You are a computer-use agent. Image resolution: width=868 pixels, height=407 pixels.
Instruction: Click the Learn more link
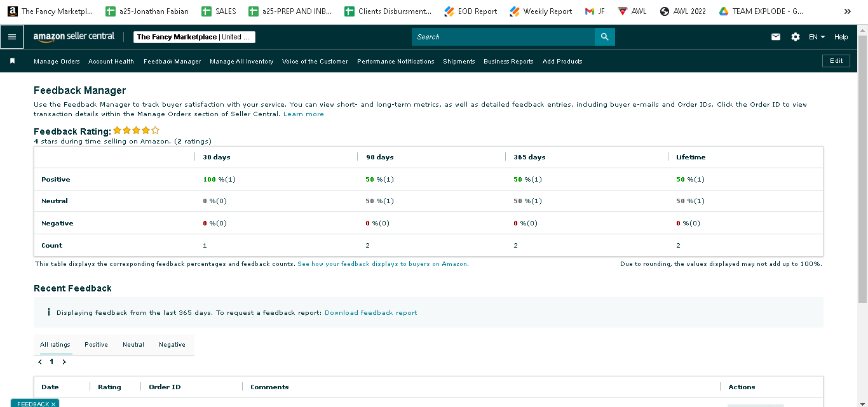click(304, 114)
